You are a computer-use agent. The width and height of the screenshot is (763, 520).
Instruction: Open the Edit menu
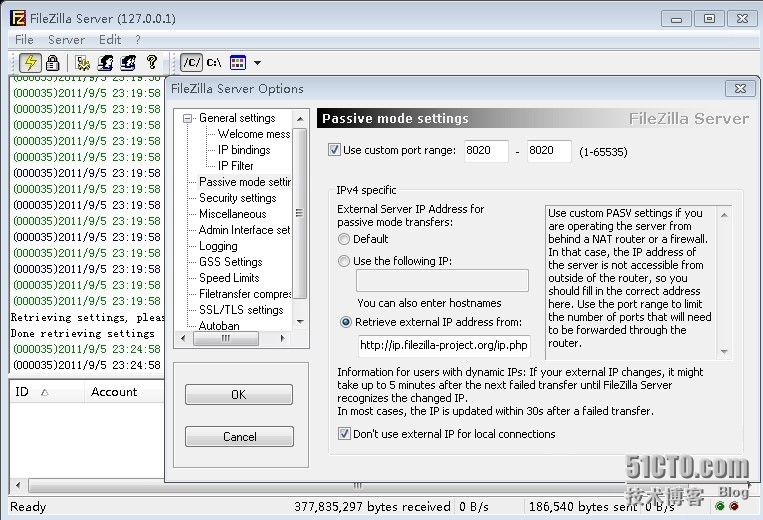point(110,39)
